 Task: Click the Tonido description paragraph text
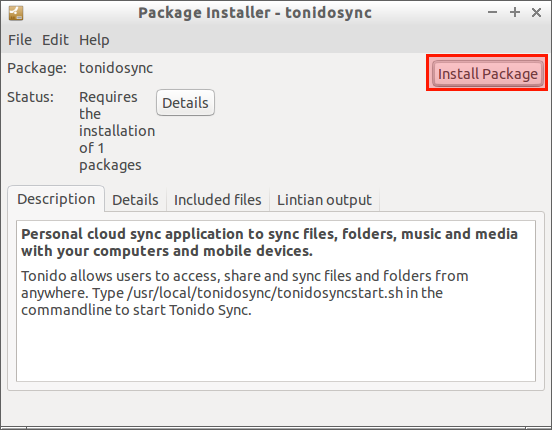[x=245, y=293]
